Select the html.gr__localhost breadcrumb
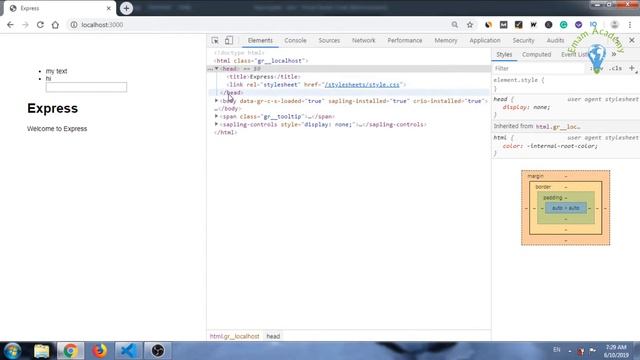The width and height of the screenshot is (640, 360). [234, 336]
